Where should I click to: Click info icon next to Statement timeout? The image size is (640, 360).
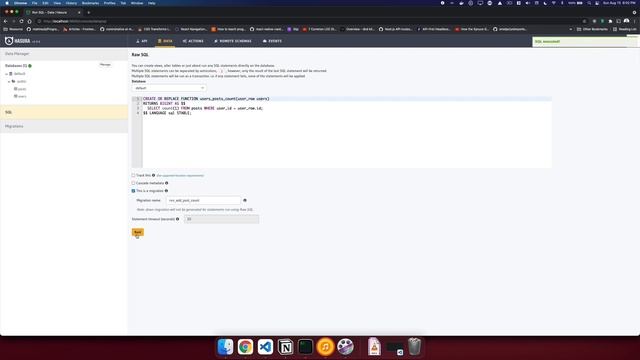pyautogui.click(x=178, y=219)
